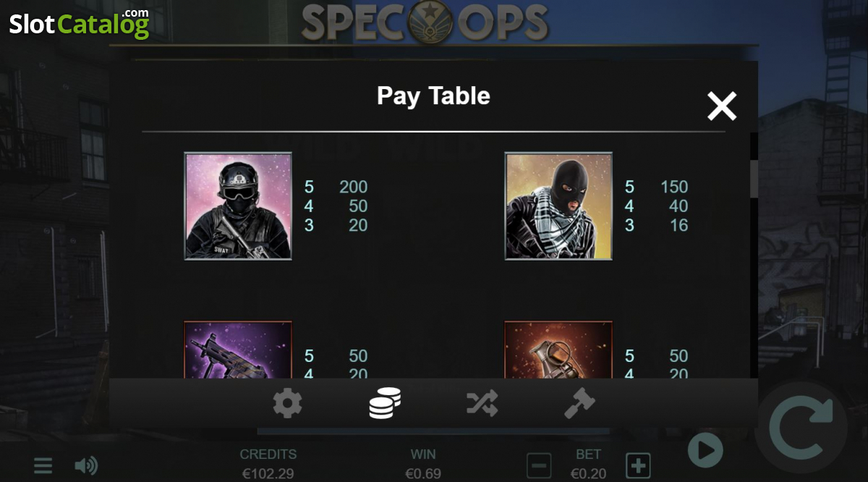Image resolution: width=868 pixels, height=482 pixels.
Task: Mute the game sound
Action: pos(86,465)
